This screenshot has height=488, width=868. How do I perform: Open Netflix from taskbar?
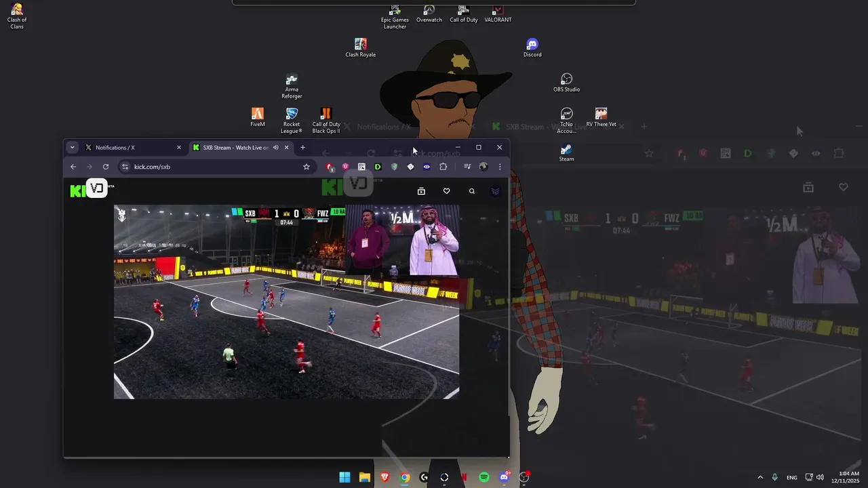(465, 477)
